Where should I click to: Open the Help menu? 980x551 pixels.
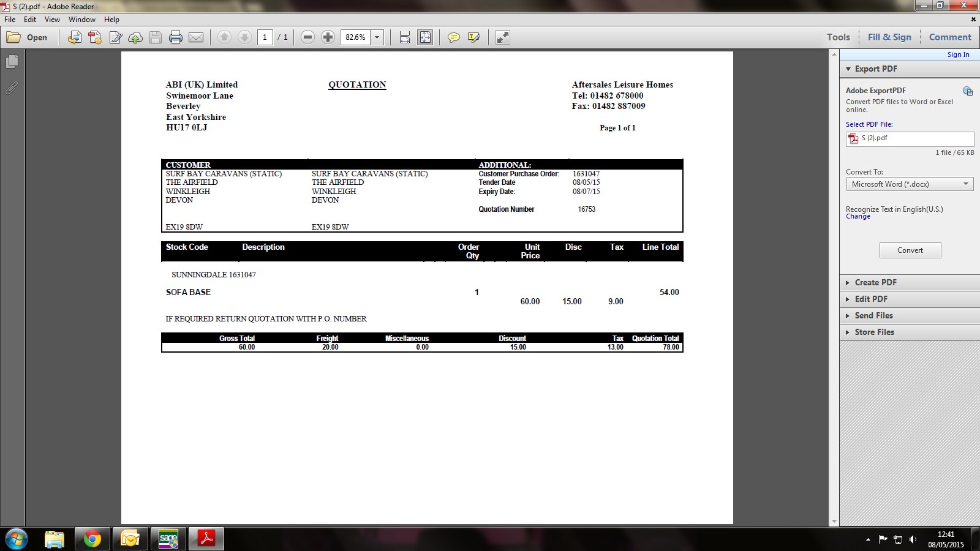pyautogui.click(x=111, y=20)
